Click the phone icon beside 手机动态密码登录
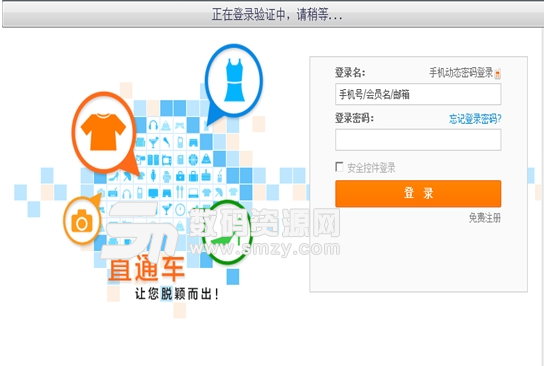 tap(498, 73)
